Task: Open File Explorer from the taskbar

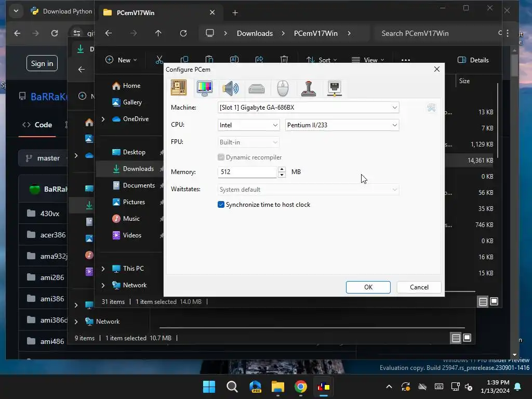Action: click(278, 387)
